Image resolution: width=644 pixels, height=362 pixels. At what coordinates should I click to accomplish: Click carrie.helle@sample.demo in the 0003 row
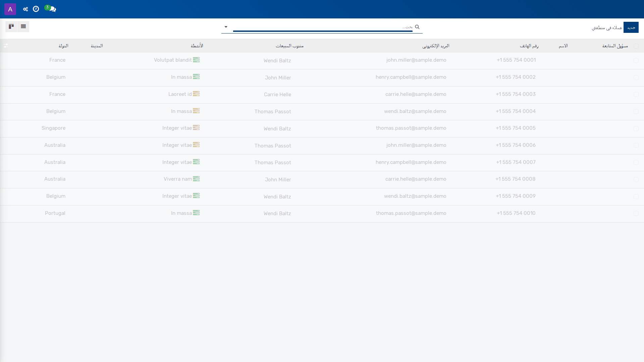click(x=416, y=94)
